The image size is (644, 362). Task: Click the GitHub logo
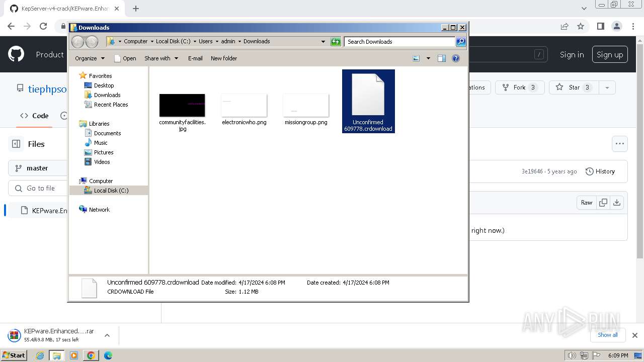click(16, 54)
